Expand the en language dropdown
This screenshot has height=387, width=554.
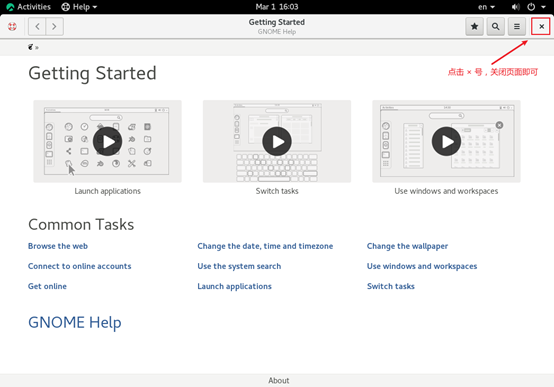pos(487,7)
